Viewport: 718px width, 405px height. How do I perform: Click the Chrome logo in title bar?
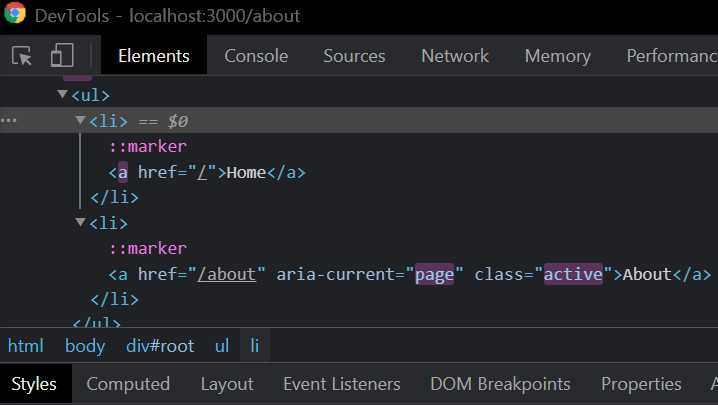click(x=15, y=13)
